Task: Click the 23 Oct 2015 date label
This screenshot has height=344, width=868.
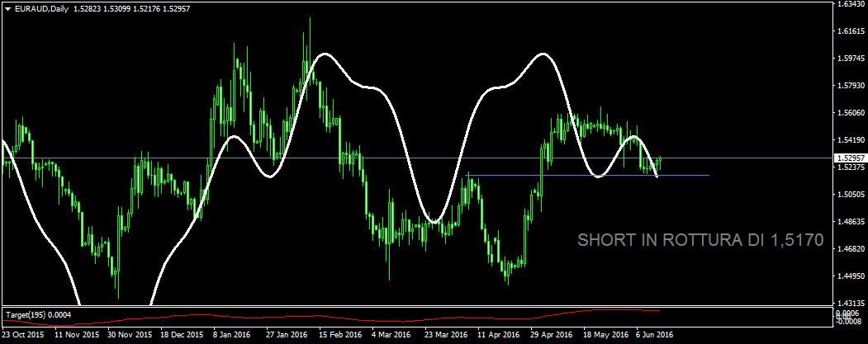Action: click(x=23, y=336)
